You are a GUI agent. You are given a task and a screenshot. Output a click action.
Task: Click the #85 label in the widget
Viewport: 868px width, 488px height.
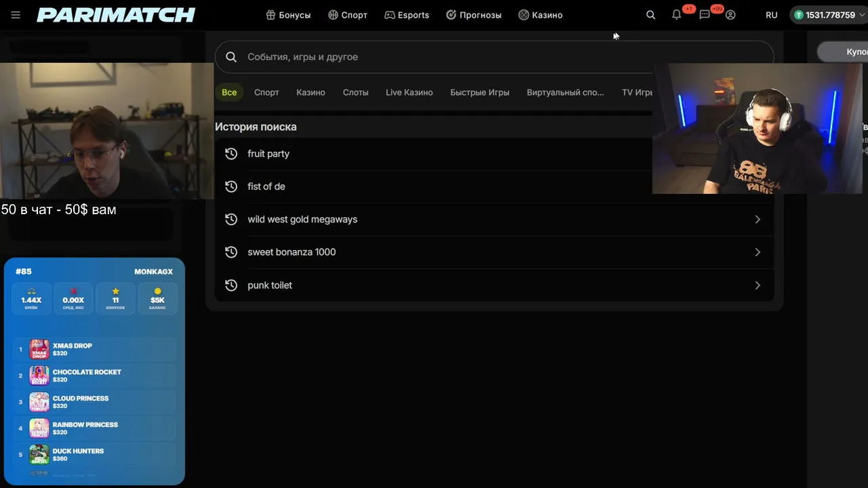tap(24, 272)
